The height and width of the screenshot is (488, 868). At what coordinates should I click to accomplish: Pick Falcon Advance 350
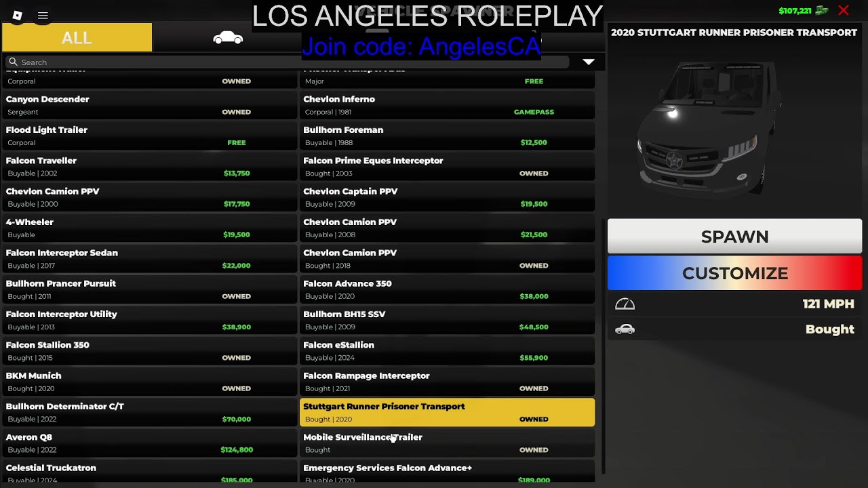click(448, 289)
